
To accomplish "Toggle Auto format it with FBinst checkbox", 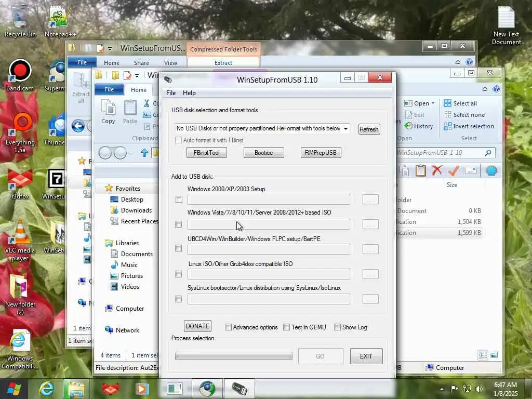I will [179, 140].
